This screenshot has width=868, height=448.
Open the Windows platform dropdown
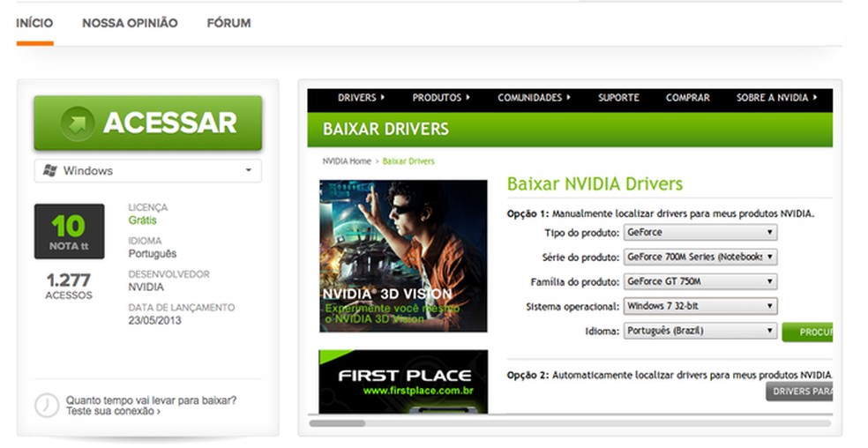[148, 170]
